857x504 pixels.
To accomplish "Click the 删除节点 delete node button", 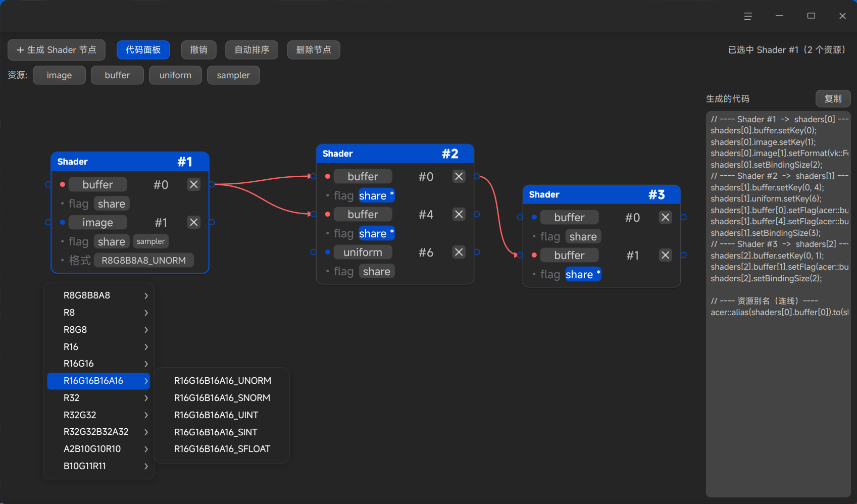I will coord(314,50).
